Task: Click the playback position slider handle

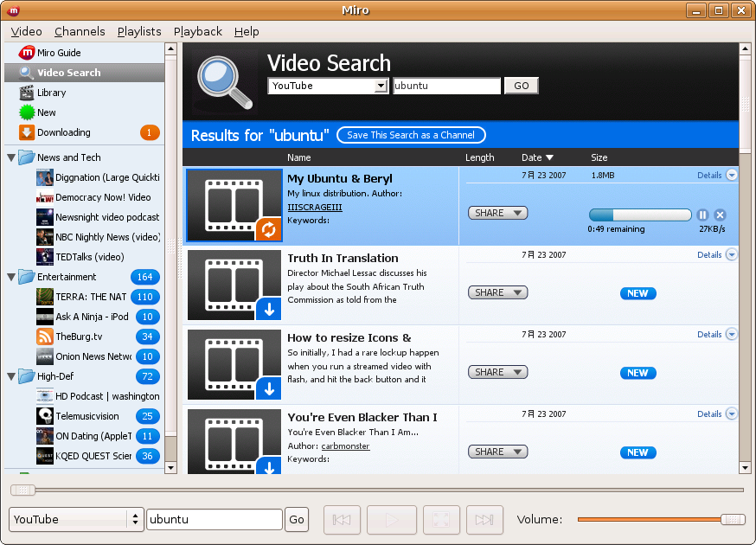Action: [22, 490]
